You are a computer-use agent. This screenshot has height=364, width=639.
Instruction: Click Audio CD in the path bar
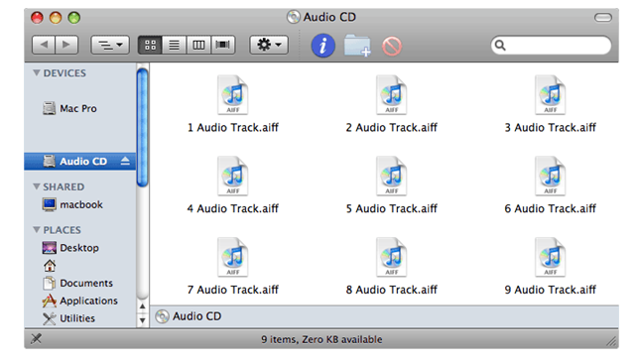[189, 316]
